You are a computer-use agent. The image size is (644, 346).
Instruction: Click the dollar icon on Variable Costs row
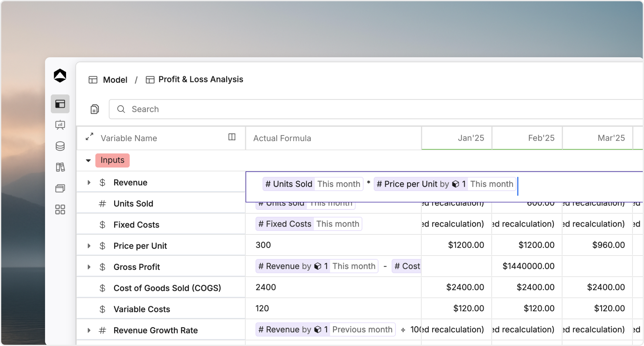click(x=102, y=309)
